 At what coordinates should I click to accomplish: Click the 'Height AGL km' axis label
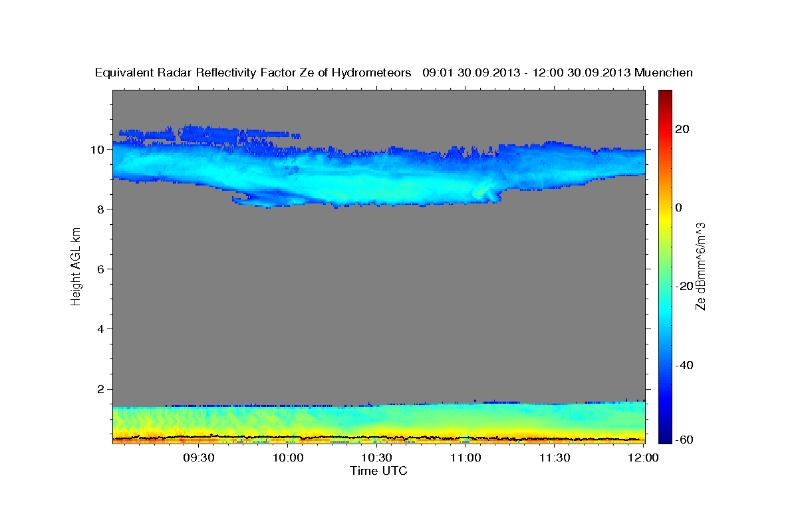(76, 266)
